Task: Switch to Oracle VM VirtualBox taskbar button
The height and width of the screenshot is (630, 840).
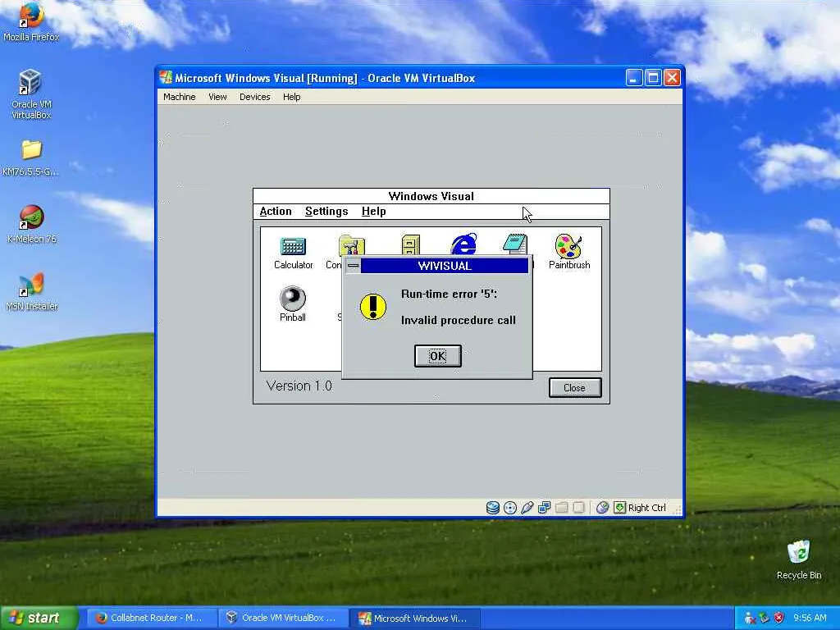Action: [282, 618]
